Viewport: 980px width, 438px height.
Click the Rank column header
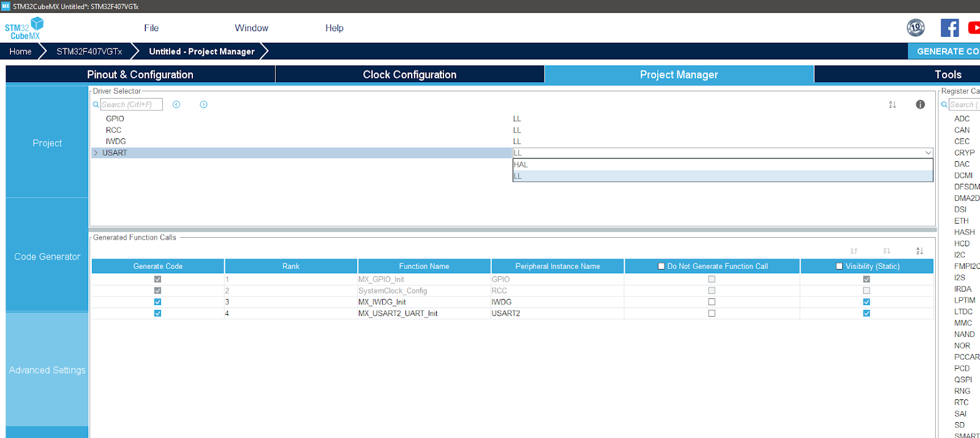coord(291,266)
